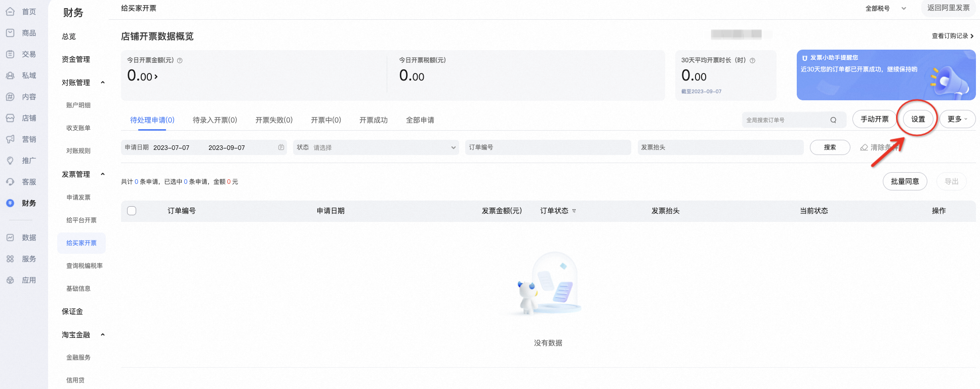
Task: Click the filter icon next to 订单状态
Action: pyautogui.click(x=574, y=211)
